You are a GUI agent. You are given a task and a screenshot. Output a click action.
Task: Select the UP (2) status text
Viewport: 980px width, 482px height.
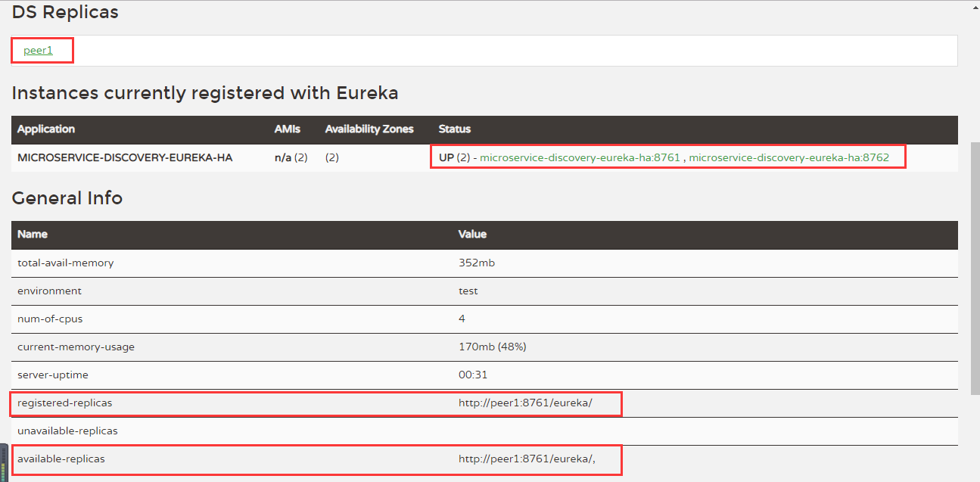pos(455,157)
